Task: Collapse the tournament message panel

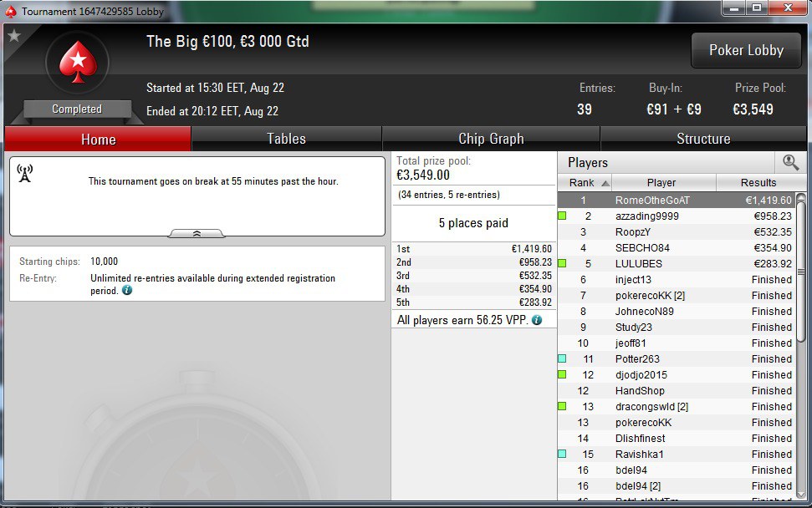Action: point(197,234)
